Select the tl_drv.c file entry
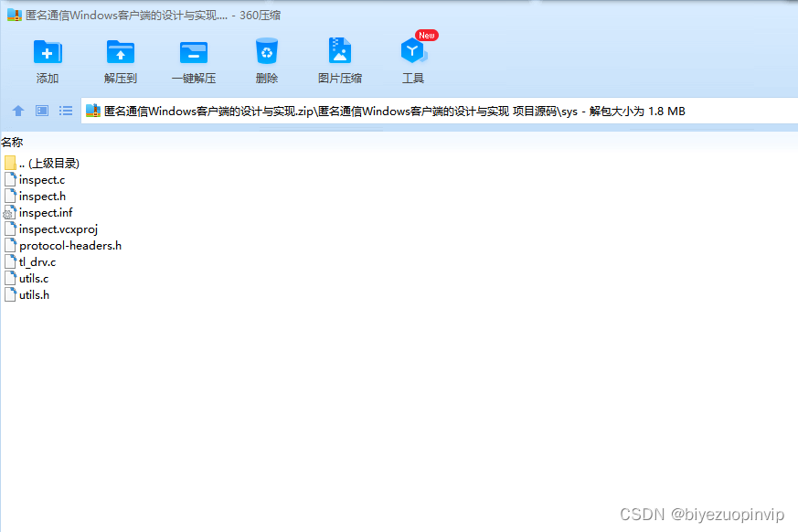Screen dimensions: 798x532 pos(39,261)
